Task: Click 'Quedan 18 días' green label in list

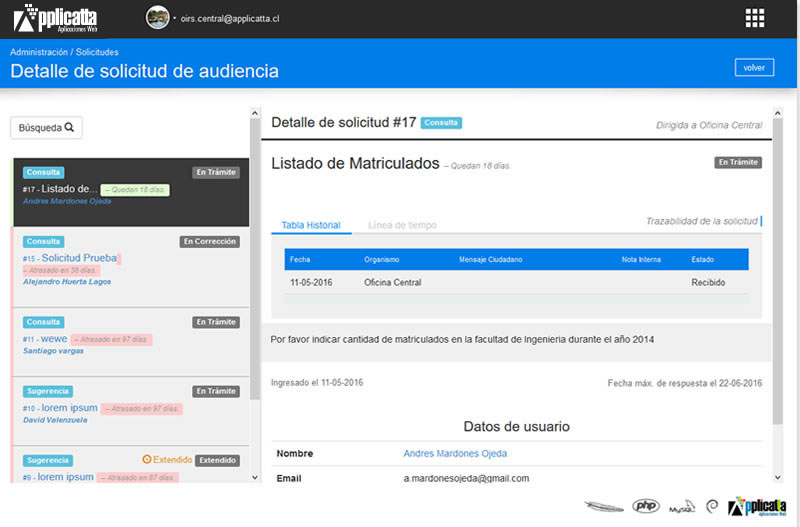Action: point(135,190)
